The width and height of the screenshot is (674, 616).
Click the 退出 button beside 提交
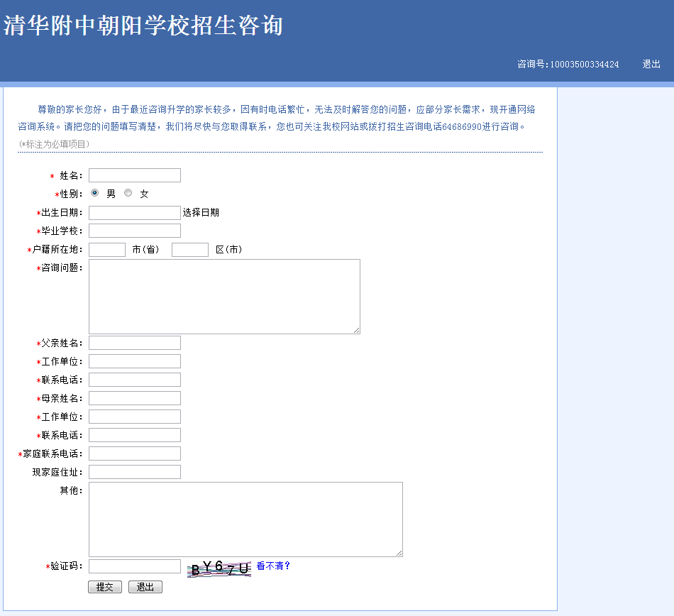click(145, 587)
